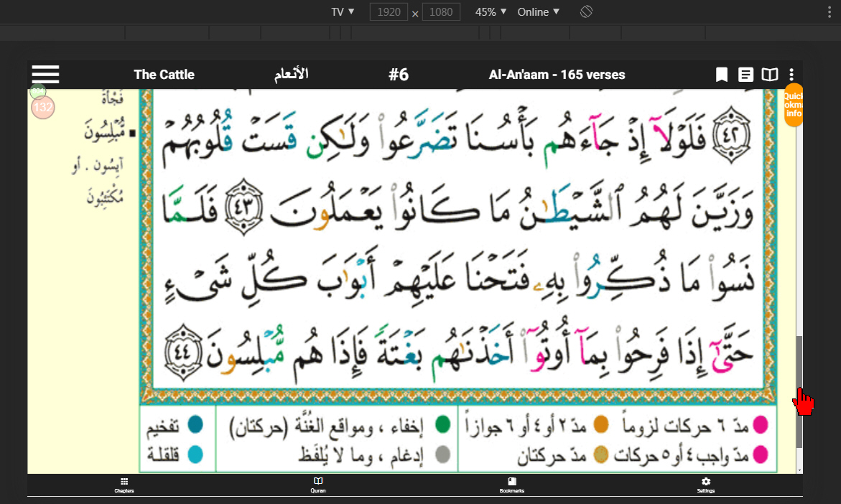Viewport: 841px width, 504px height.
Task: Open the Online throttling dropdown
Action: 538,11
